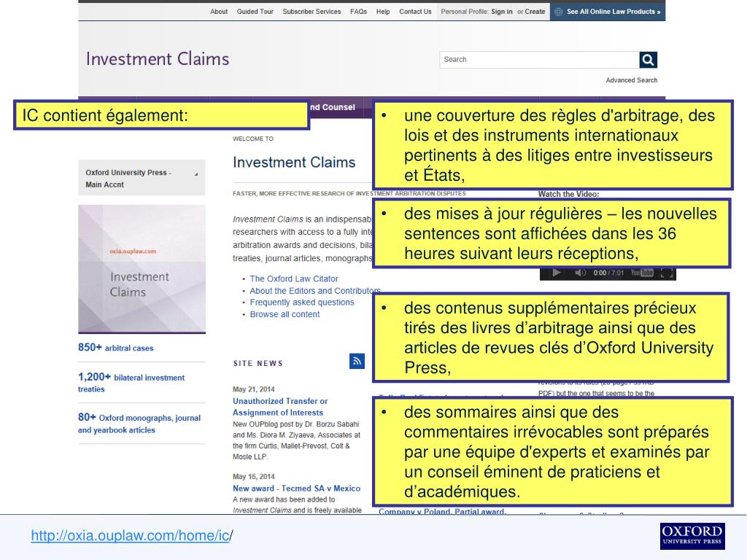747x560 pixels.
Task: Open 80+ Oxford monographs and journal articles link
Action: coord(139,424)
